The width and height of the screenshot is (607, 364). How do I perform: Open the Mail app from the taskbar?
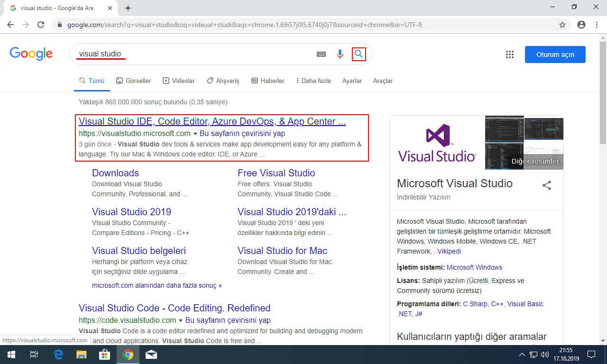151,355
